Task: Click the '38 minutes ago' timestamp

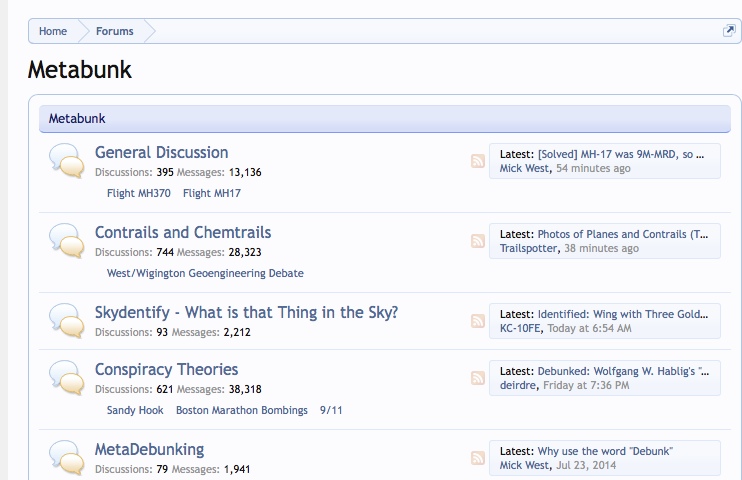Action: pos(601,249)
